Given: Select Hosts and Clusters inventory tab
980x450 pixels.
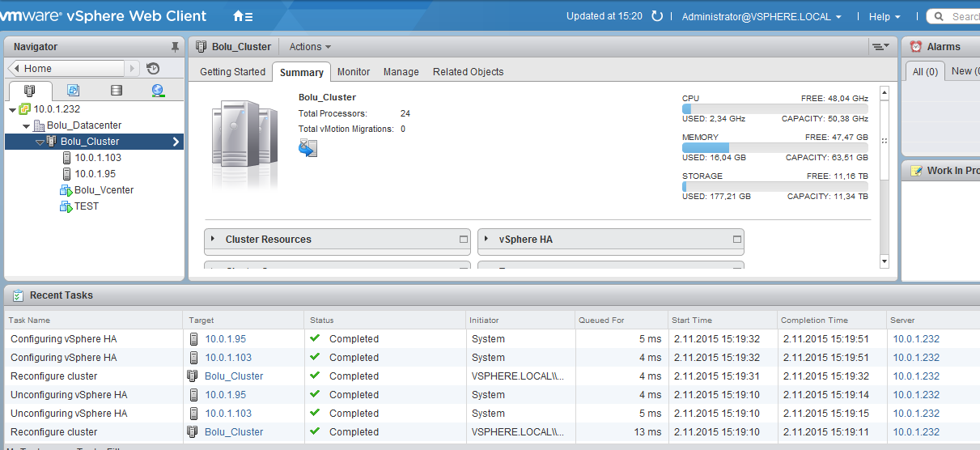Looking at the screenshot, I should tap(30, 91).
